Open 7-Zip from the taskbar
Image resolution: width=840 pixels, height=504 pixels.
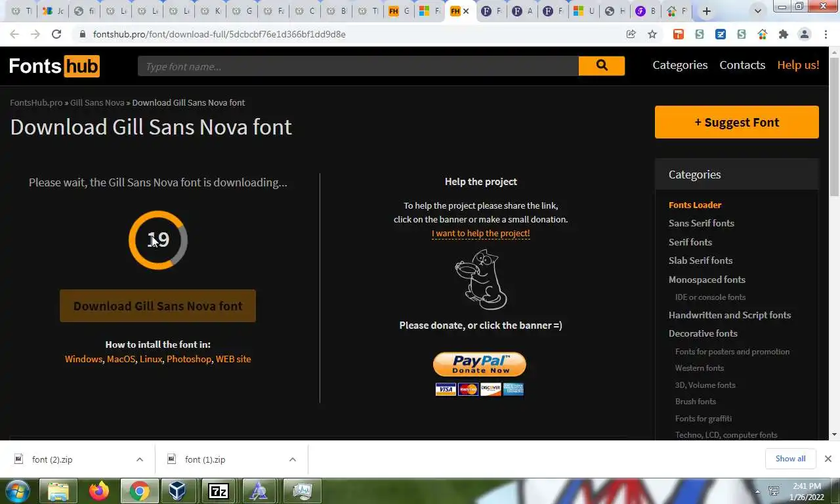click(218, 491)
